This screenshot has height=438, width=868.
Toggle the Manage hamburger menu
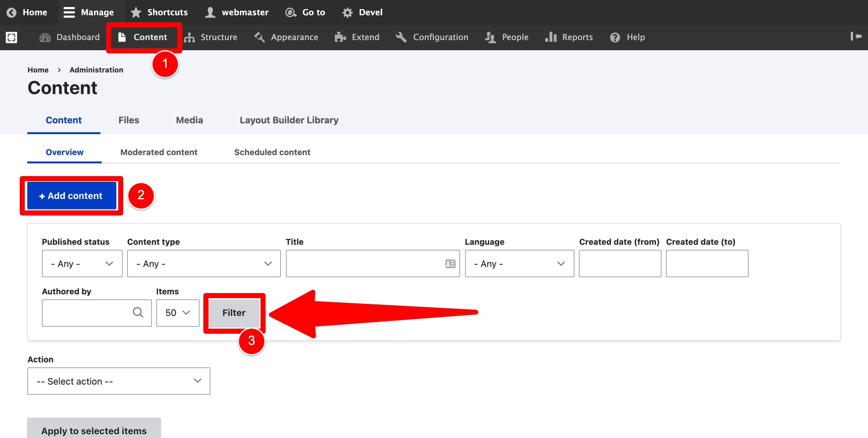69,12
